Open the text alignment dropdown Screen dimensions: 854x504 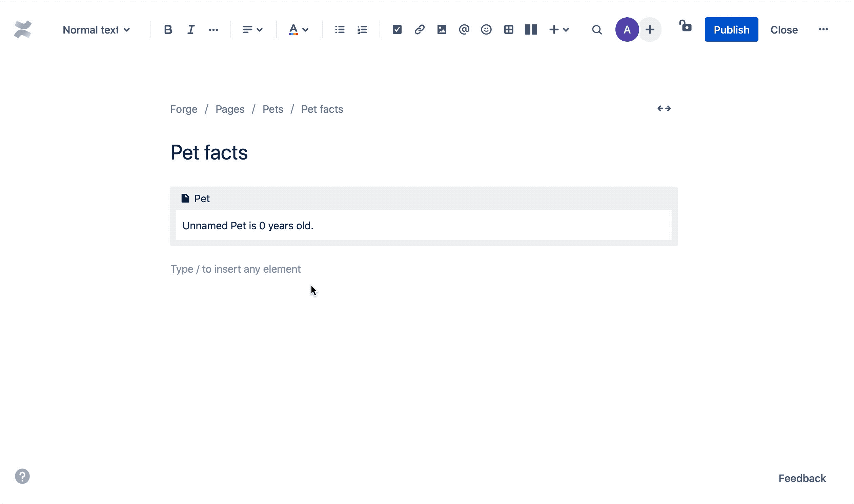(252, 29)
